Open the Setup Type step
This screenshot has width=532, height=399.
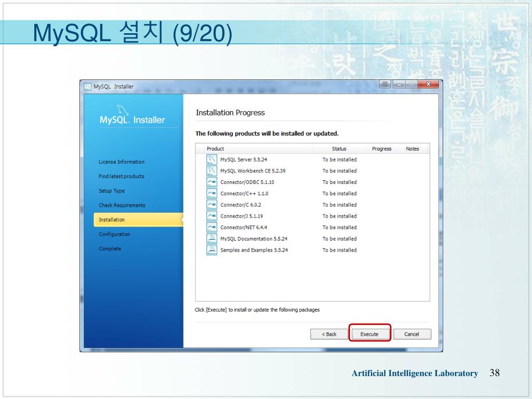tap(112, 191)
